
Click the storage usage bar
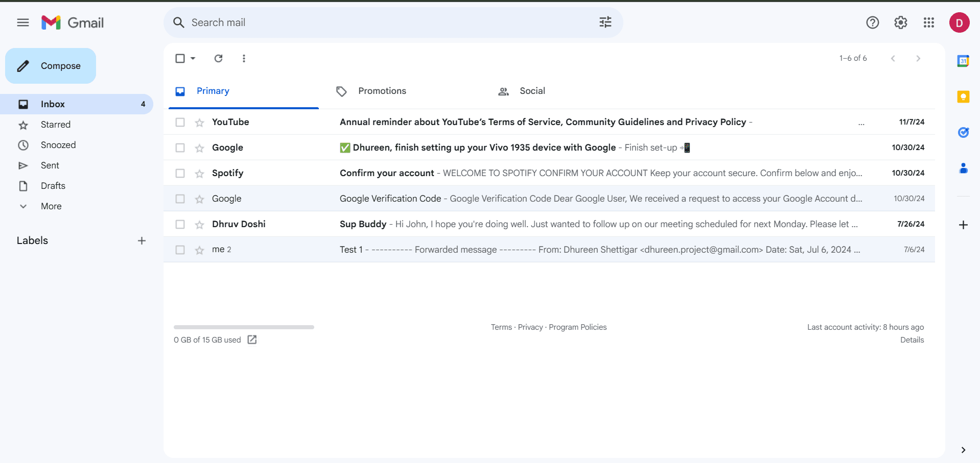click(244, 327)
